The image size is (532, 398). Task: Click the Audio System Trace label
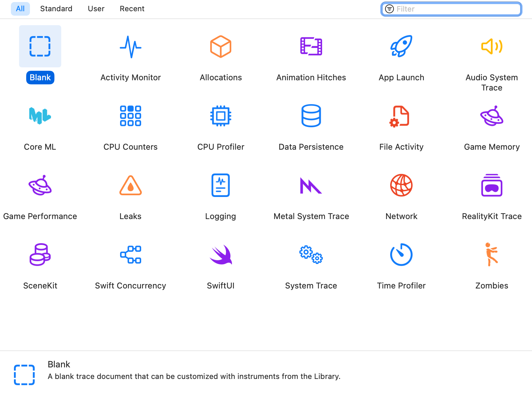click(492, 83)
